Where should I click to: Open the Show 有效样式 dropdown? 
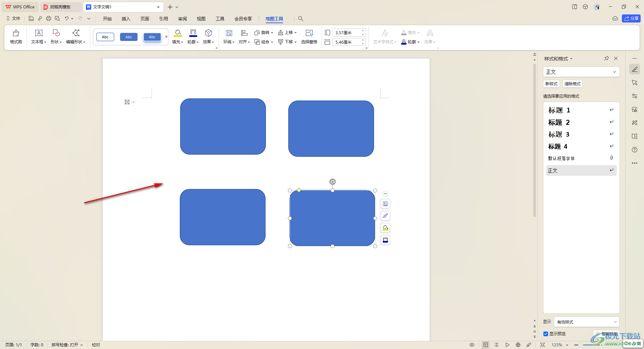coord(587,322)
